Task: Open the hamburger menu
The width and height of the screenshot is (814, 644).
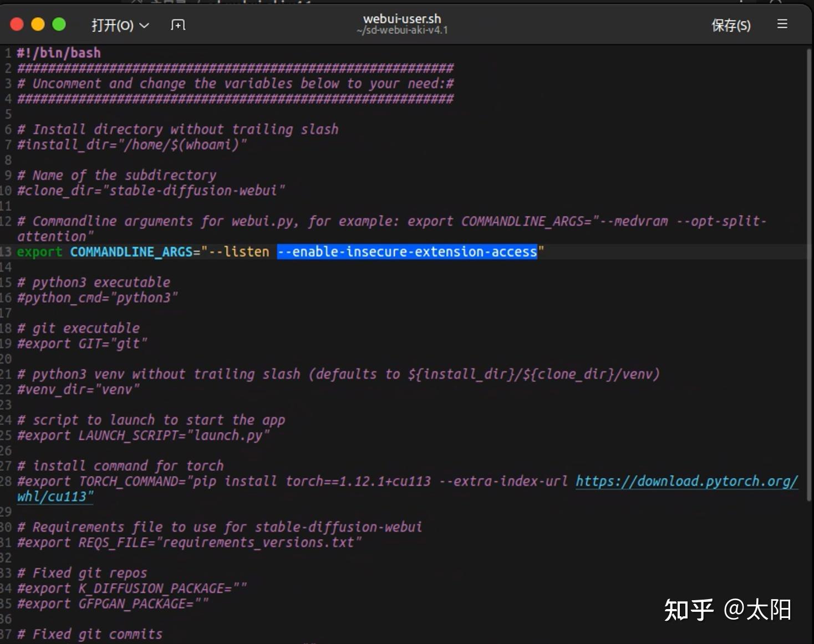Action: 782,24
